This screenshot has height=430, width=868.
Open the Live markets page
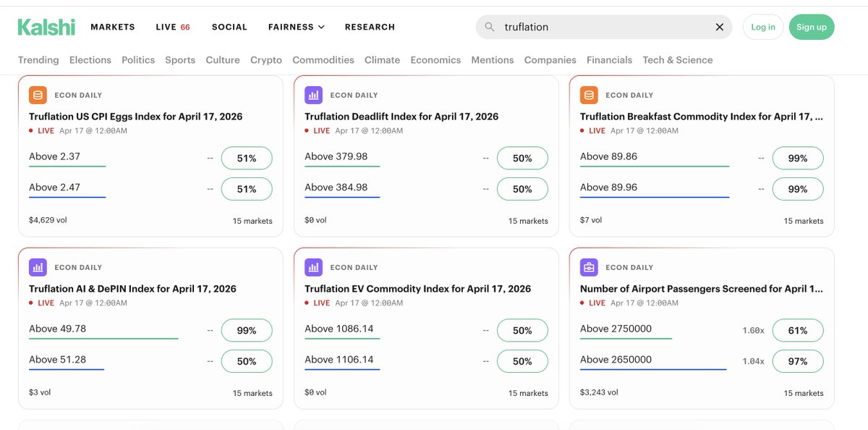tap(172, 27)
